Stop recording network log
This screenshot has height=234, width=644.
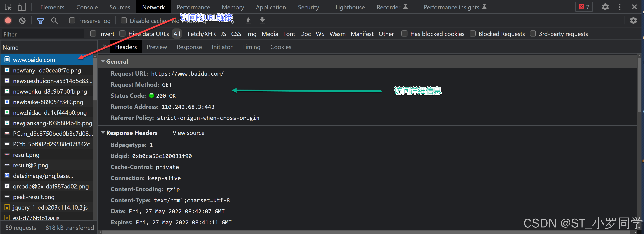click(8, 21)
